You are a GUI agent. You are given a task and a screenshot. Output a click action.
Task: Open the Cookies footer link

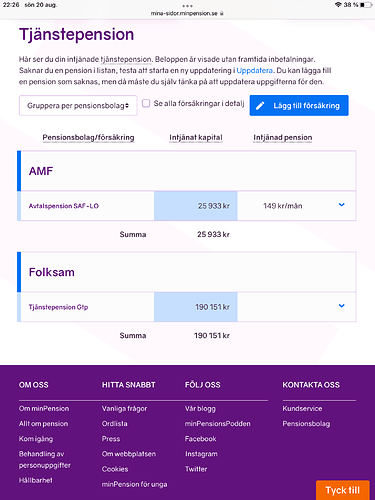click(115, 469)
